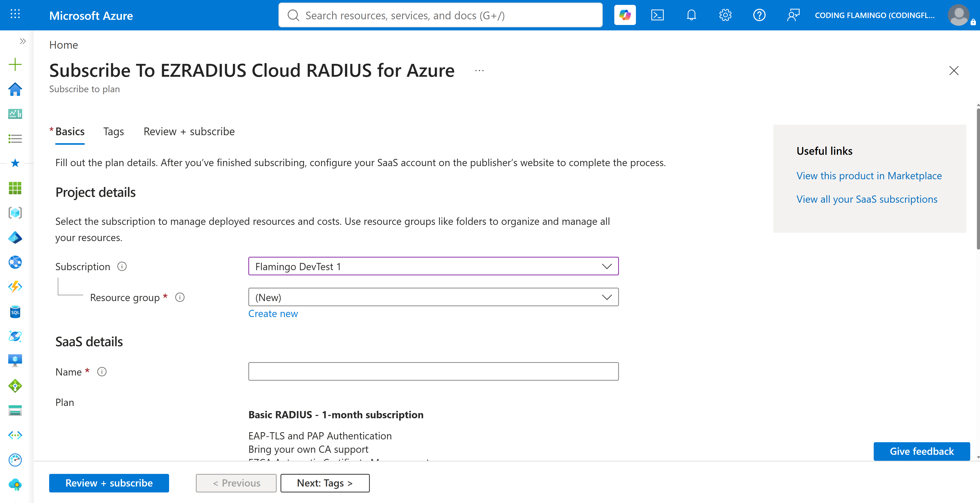Switch to Review + subscribe tab

click(x=189, y=132)
